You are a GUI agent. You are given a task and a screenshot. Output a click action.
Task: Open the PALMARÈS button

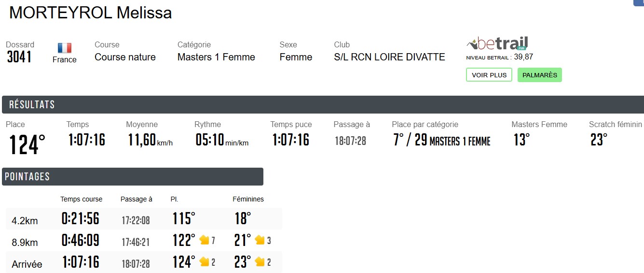coord(539,75)
